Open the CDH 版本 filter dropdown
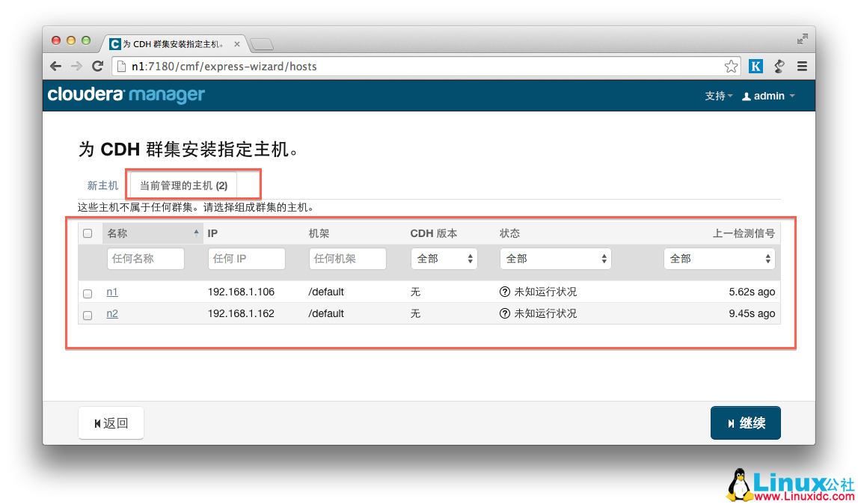The height and width of the screenshot is (504, 858). [x=444, y=258]
